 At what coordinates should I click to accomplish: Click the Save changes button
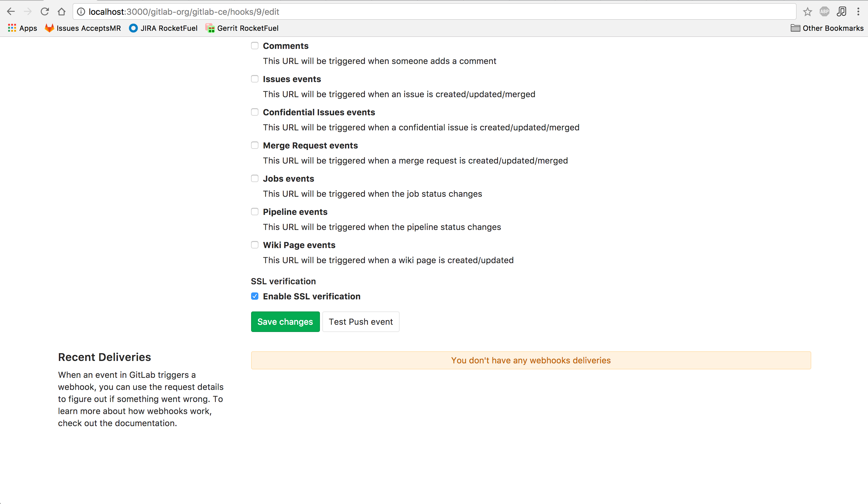[285, 322]
